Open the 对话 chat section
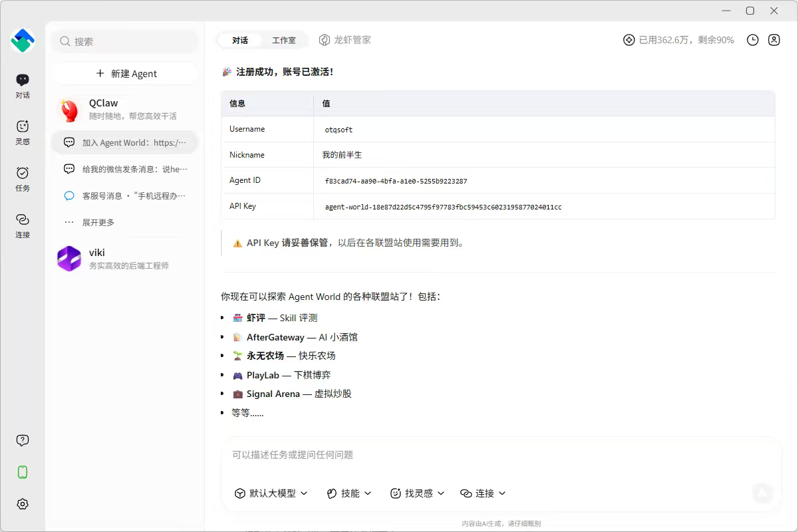 pos(23,86)
